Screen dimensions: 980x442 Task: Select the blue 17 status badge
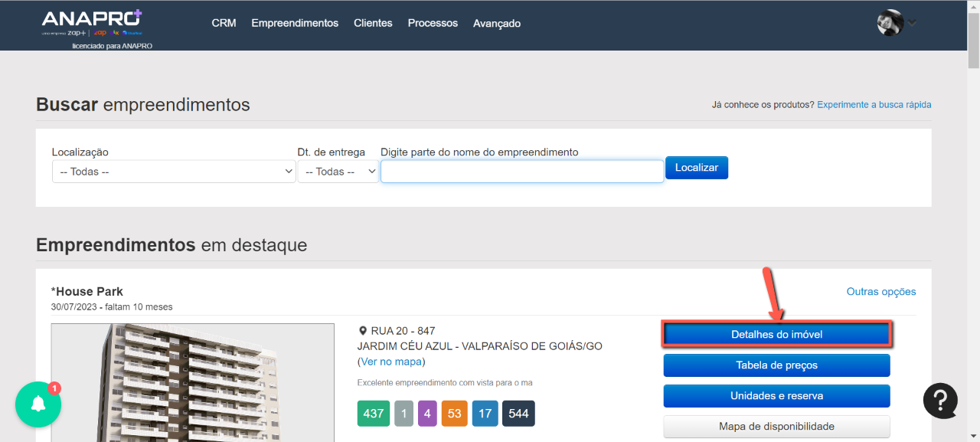tap(485, 414)
